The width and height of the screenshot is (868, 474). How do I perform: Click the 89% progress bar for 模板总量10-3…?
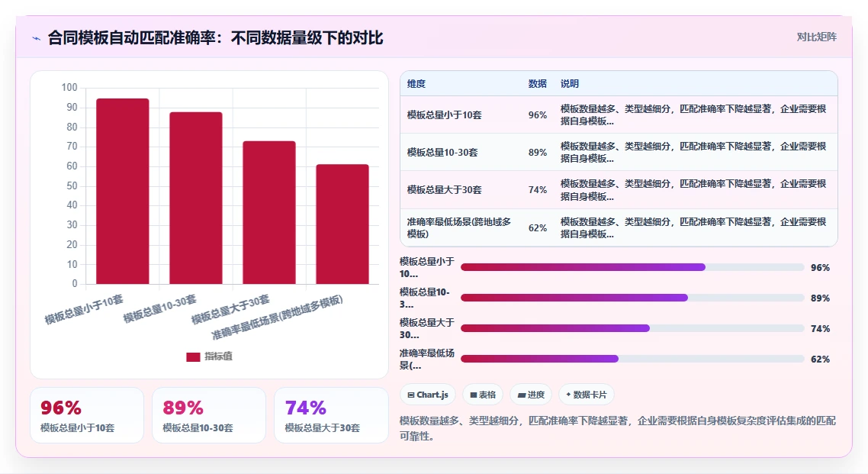pos(632,298)
